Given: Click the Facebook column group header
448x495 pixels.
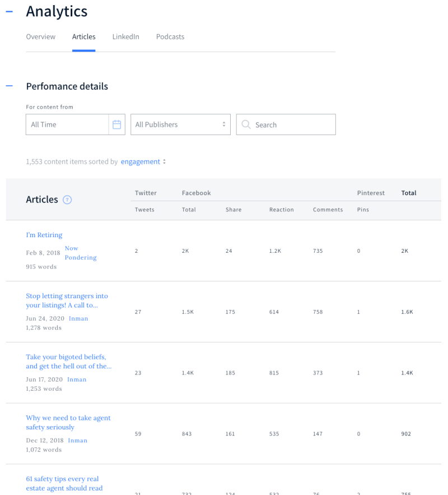Looking at the screenshot, I should point(197,193).
